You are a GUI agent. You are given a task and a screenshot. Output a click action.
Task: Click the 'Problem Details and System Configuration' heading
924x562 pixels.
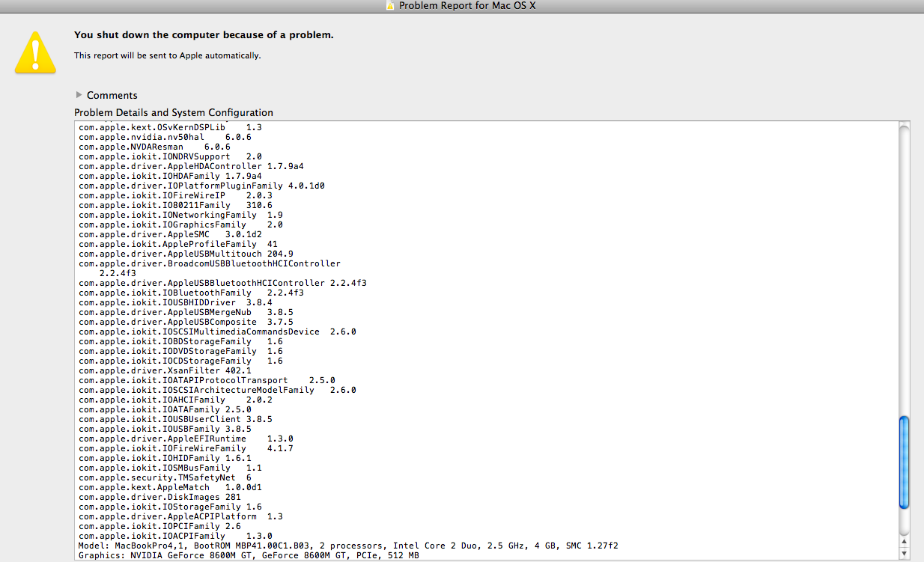click(174, 112)
